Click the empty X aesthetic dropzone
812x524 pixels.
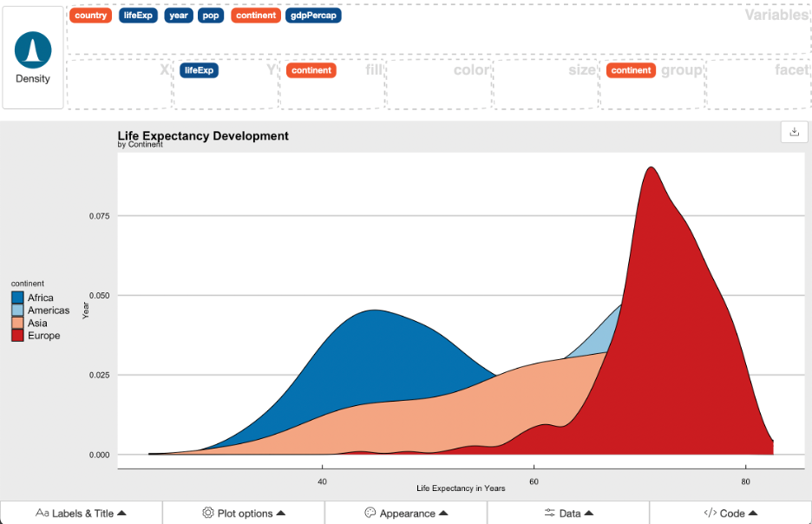pos(120,84)
